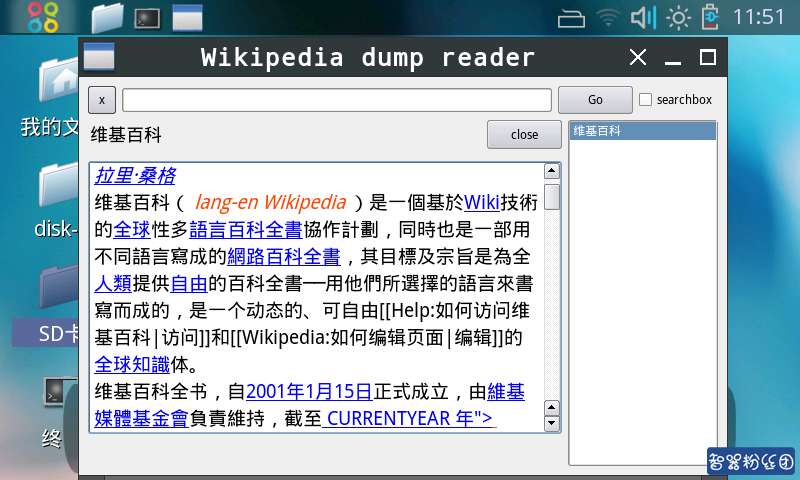Switch to window icon in top panel
The height and width of the screenshot is (480, 800).
coord(187,18)
